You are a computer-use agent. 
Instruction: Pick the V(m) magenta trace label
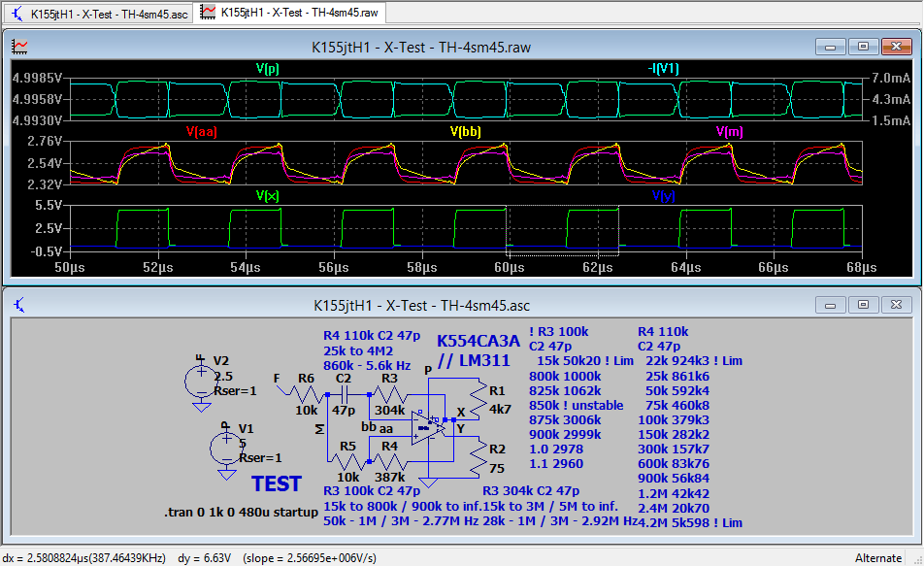pyautogui.click(x=729, y=132)
